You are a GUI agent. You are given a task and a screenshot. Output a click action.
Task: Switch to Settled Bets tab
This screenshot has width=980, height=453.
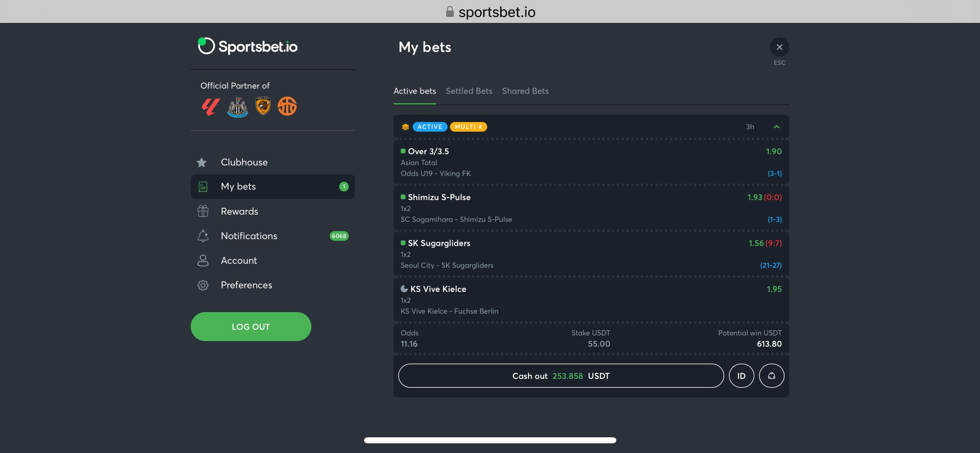469,91
